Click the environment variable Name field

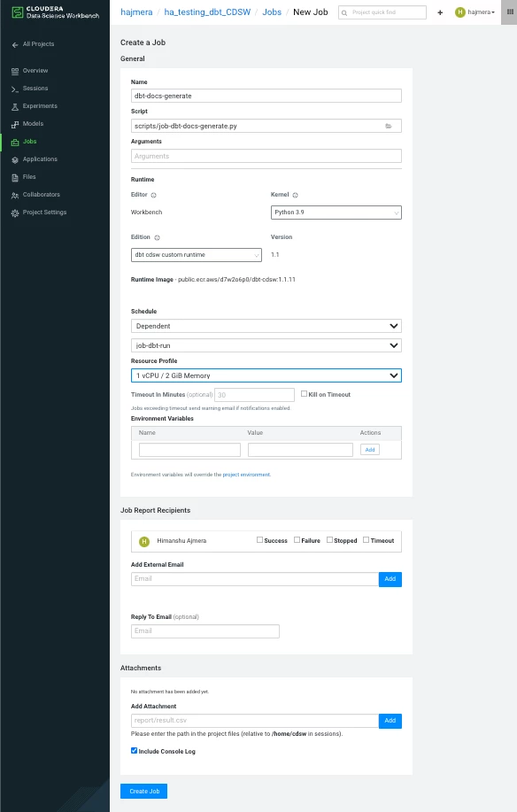coord(189,450)
